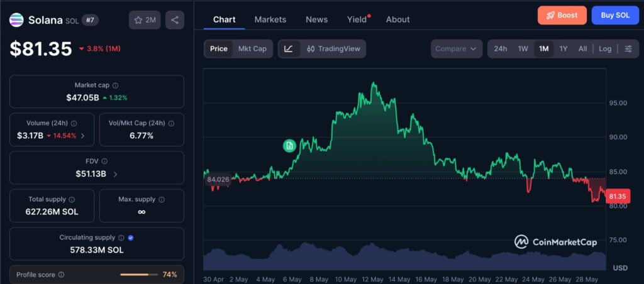
Task: Switch to TradingView candlestick chart
Action: coord(333,49)
